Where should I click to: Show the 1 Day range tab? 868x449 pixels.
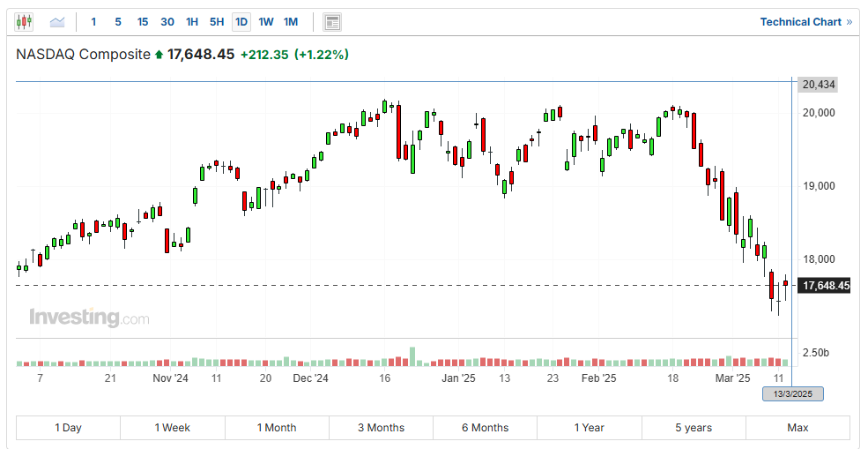[x=68, y=428]
